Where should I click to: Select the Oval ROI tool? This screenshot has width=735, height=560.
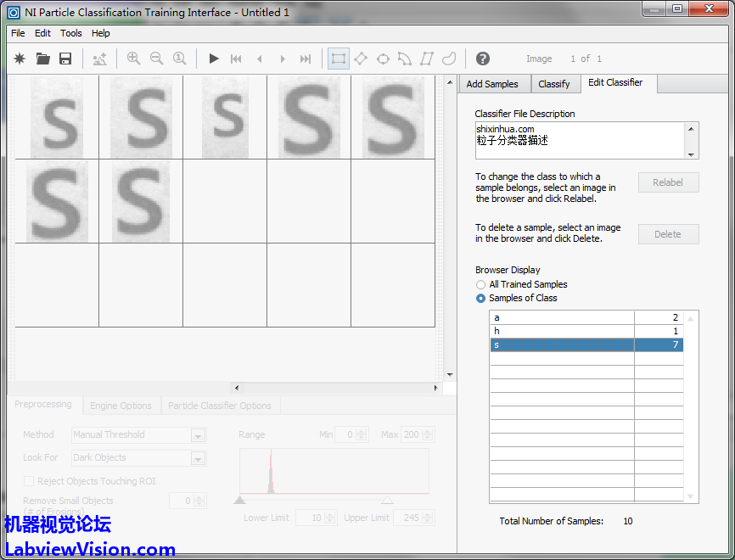point(383,59)
